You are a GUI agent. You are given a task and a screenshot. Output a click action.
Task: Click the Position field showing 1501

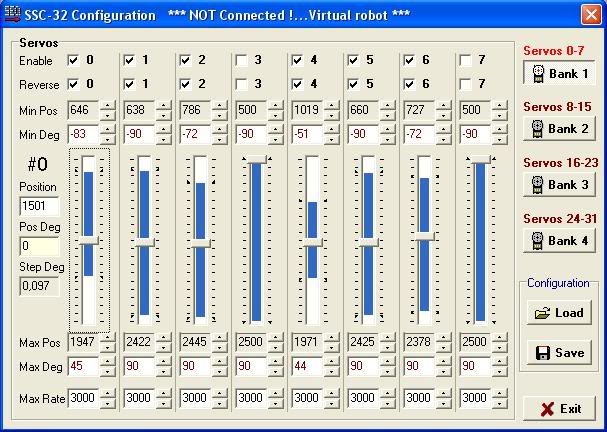click(x=39, y=206)
